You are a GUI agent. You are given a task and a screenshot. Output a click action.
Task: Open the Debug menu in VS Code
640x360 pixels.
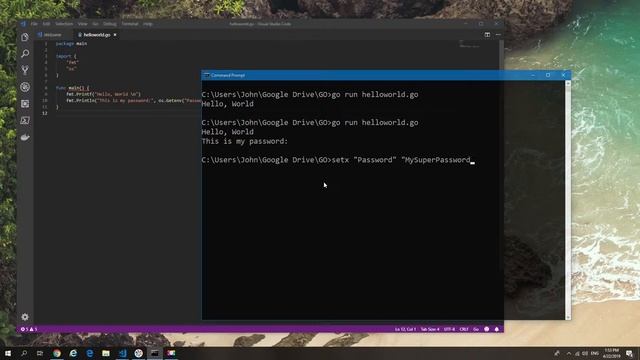tap(110, 24)
